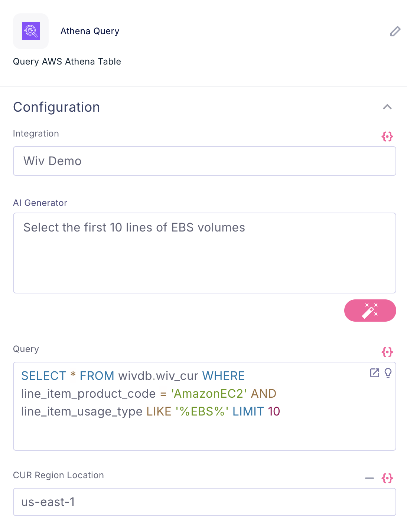This screenshot has width=407, height=532.
Task: Edit the step name with pencil icon
Action: click(x=395, y=32)
